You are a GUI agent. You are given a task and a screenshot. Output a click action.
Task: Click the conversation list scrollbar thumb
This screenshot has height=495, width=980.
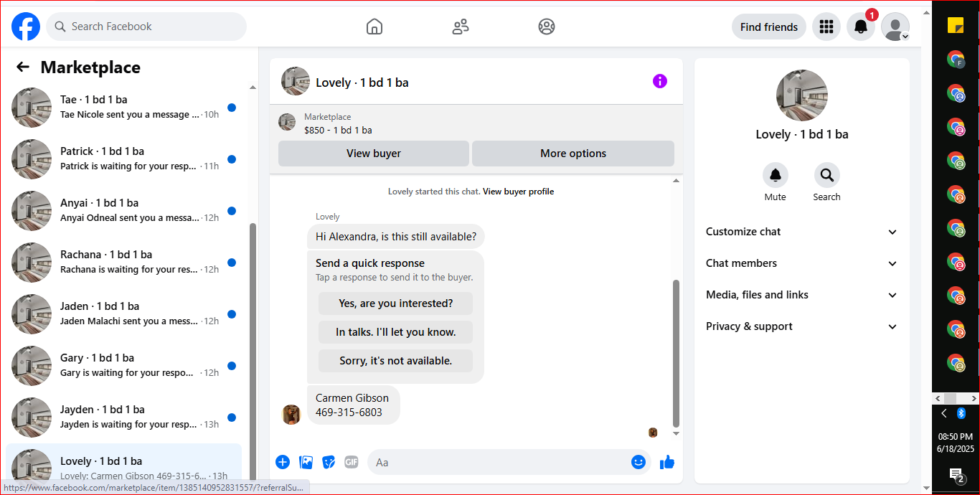252,352
